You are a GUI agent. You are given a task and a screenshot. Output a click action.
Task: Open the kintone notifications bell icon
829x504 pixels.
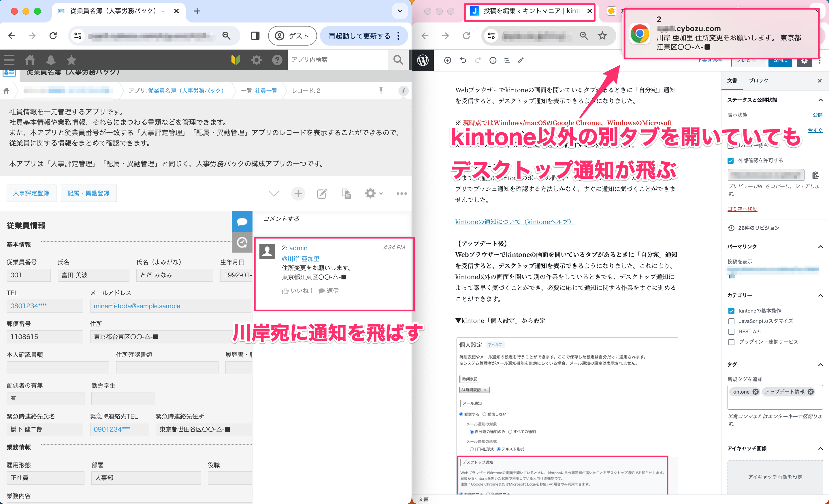point(51,60)
